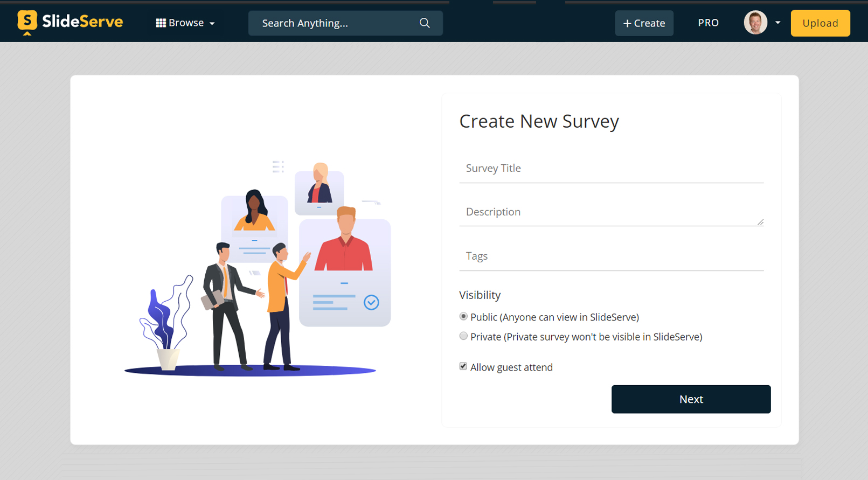This screenshot has width=868, height=480.
Task: Click the Tags input field
Action: 611,256
